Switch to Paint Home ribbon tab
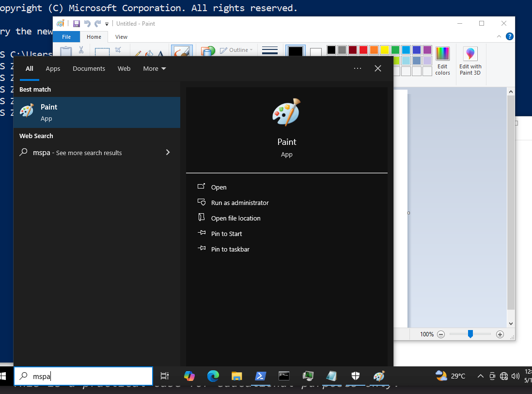The width and height of the screenshot is (532, 394). pos(94,37)
